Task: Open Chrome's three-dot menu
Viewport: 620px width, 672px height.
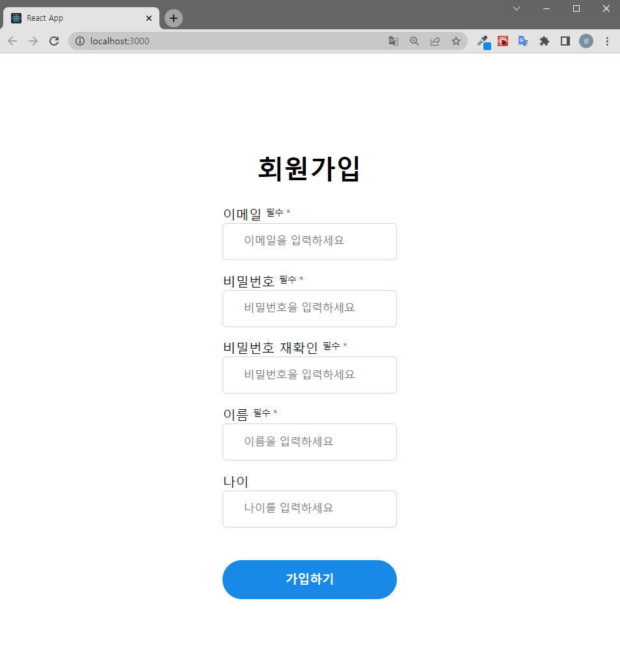Action: (607, 41)
